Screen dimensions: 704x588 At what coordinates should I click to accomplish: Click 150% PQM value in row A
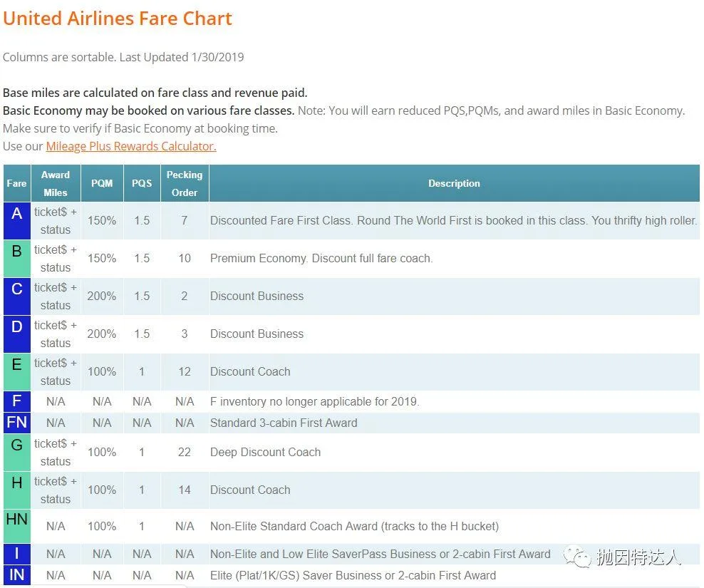point(102,220)
